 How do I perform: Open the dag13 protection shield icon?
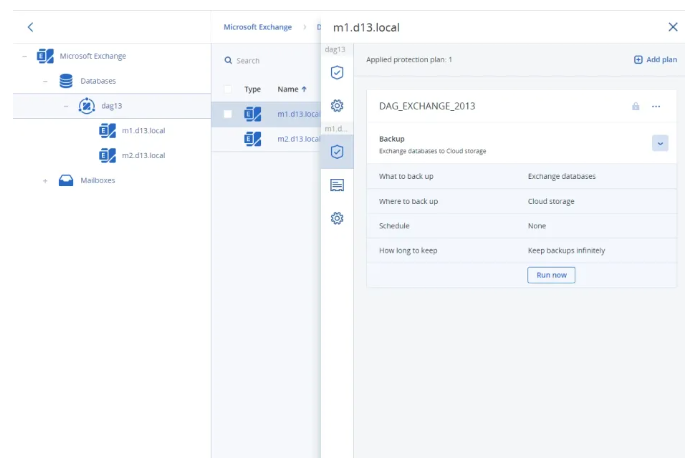click(x=337, y=72)
